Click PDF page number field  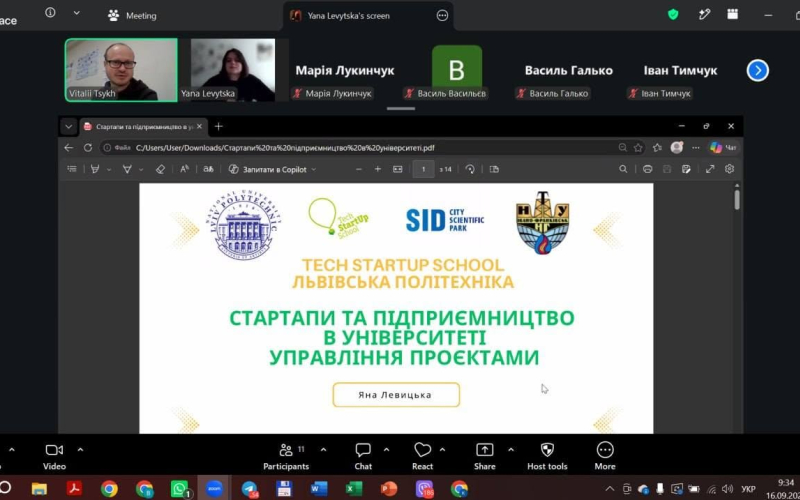(x=423, y=169)
